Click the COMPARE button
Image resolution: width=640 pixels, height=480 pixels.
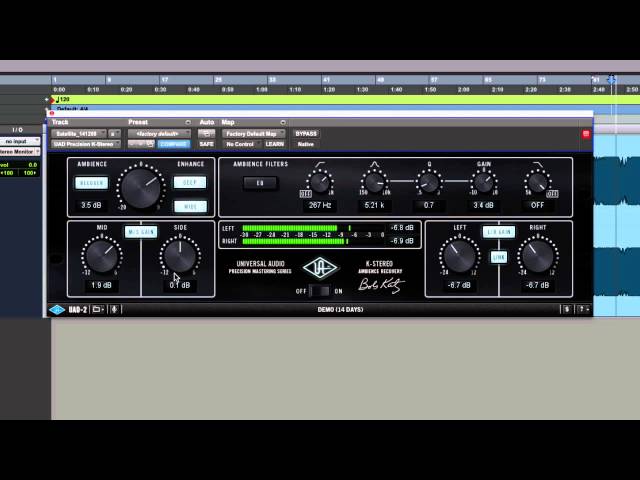[173, 144]
